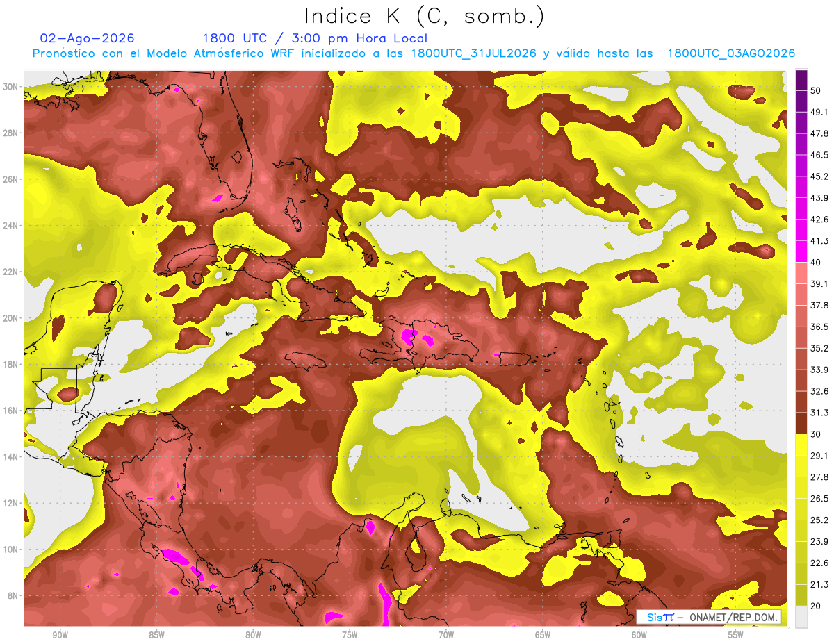
Task: Click the latitude label "26N"
Action: click(x=10, y=179)
